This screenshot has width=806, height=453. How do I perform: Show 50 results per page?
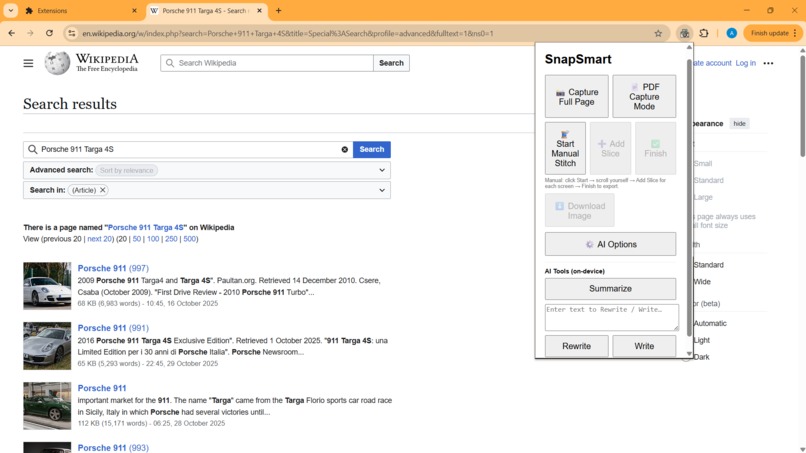(136, 239)
